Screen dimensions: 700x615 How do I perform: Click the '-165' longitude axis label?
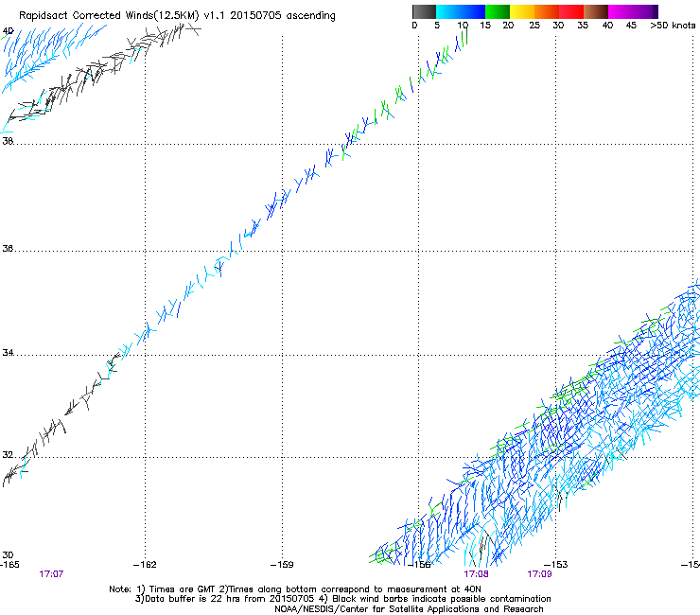[9, 565]
